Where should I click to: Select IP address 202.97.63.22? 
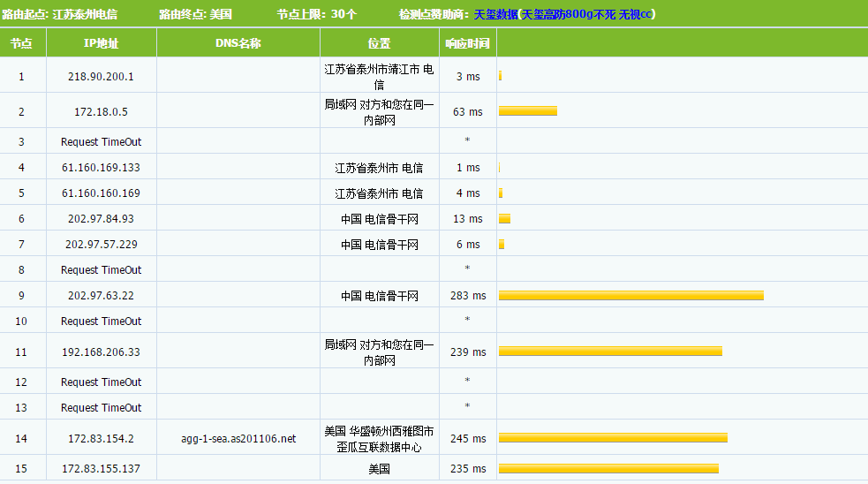pos(102,296)
